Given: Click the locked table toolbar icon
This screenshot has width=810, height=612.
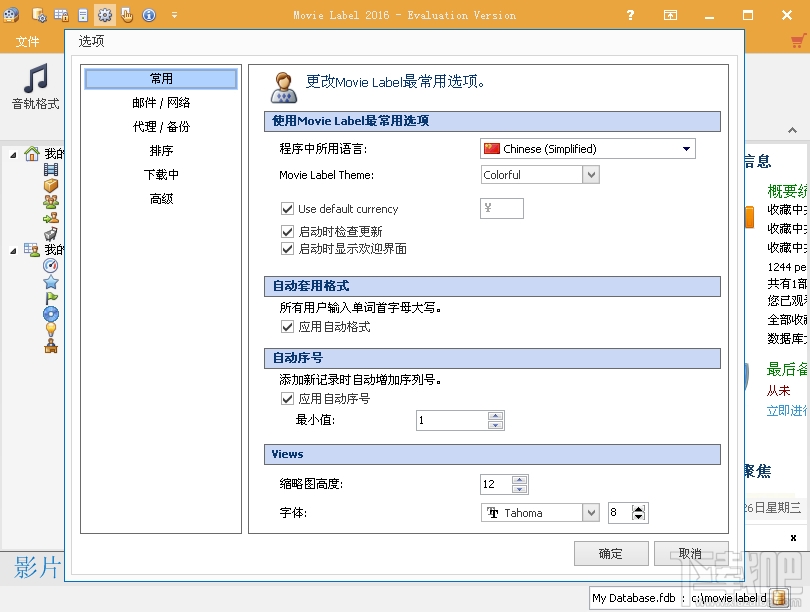Looking at the screenshot, I should 62,14.
